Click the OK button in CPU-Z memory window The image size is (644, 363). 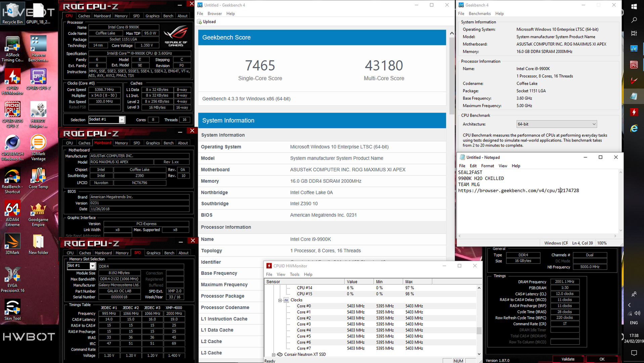point(602,359)
